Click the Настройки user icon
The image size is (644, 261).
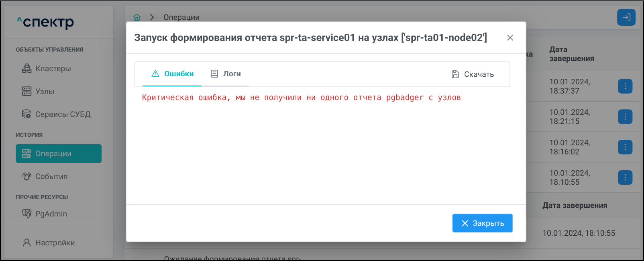26,243
